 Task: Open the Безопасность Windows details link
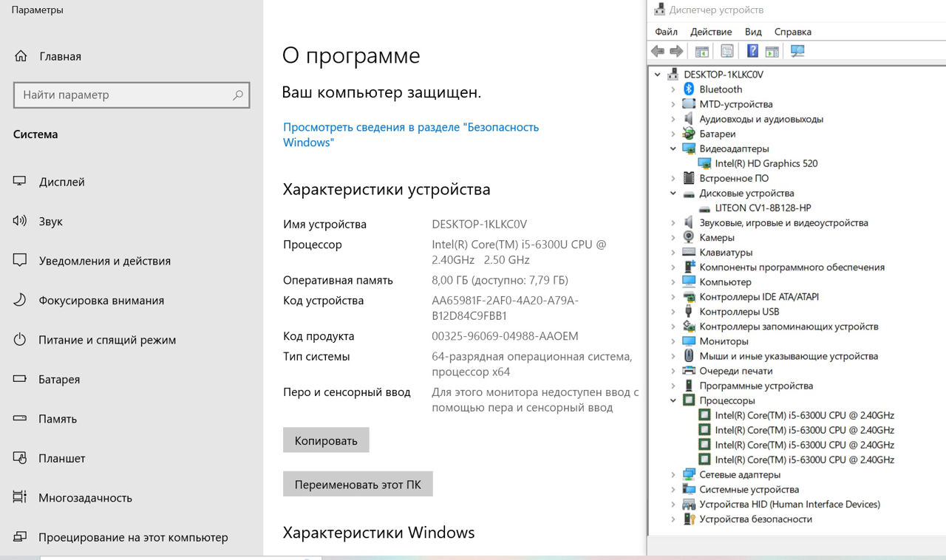click(411, 134)
